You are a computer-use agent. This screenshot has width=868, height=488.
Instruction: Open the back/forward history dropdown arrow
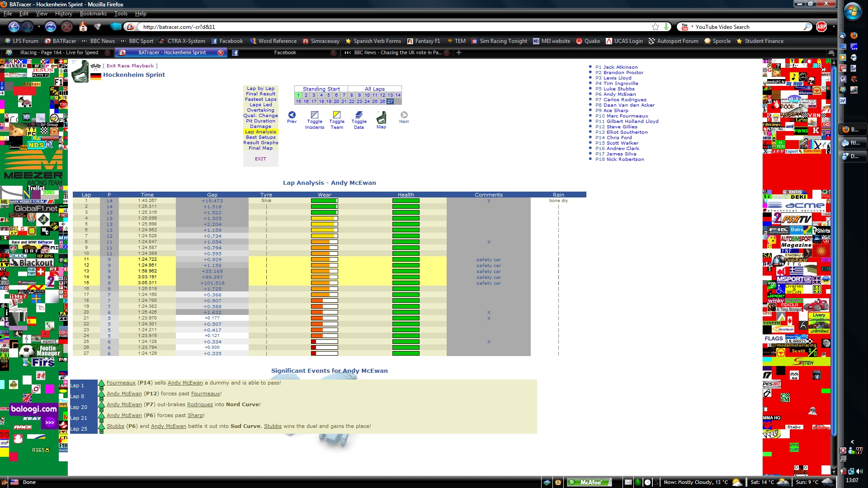(x=39, y=27)
